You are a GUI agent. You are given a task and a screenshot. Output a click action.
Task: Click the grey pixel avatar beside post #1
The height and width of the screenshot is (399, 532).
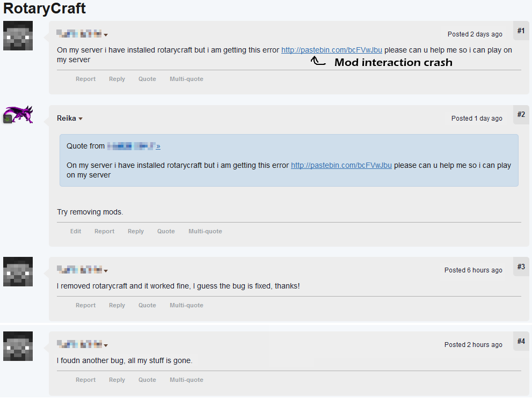pyautogui.click(x=18, y=35)
